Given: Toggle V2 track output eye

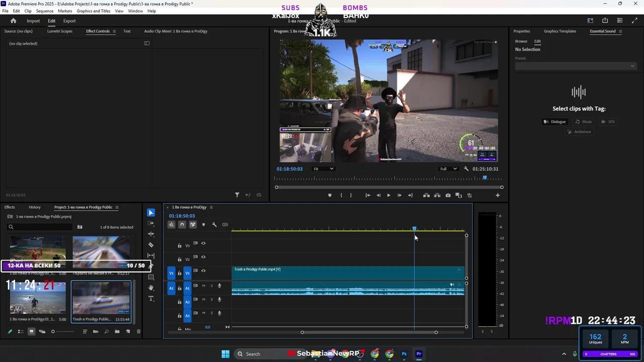Looking at the screenshot, I should click(x=203, y=257).
